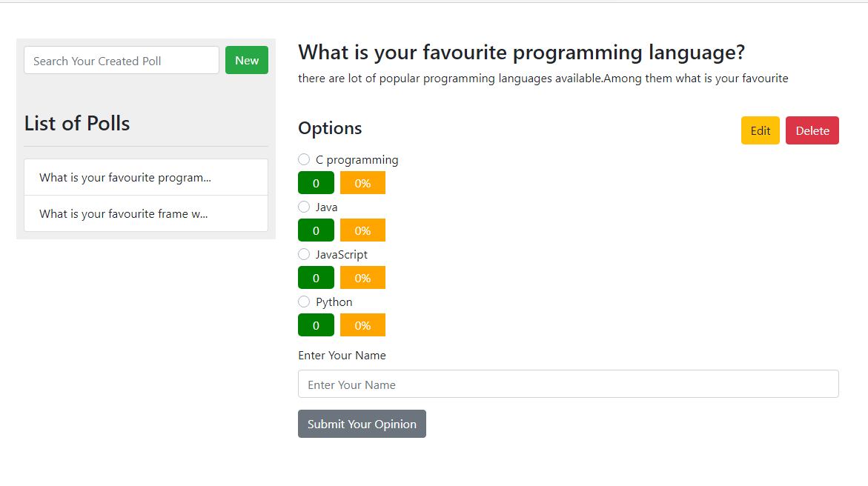
Task: Click the orange percentage badge under C programming
Action: coord(362,183)
